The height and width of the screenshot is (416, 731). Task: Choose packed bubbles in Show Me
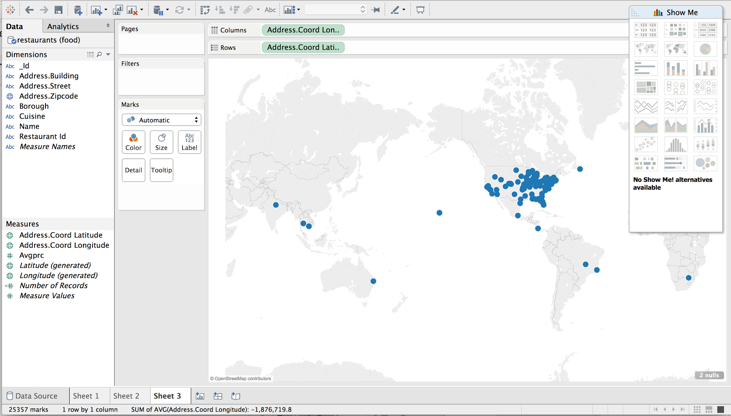click(705, 163)
